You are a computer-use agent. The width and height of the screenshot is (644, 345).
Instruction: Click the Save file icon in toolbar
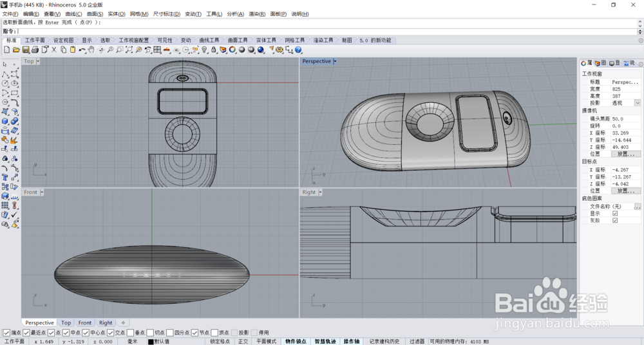pos(26,50)
